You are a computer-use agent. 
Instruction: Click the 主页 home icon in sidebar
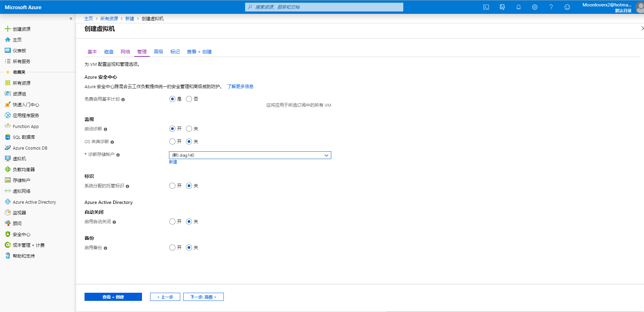[x=7, y=40]
